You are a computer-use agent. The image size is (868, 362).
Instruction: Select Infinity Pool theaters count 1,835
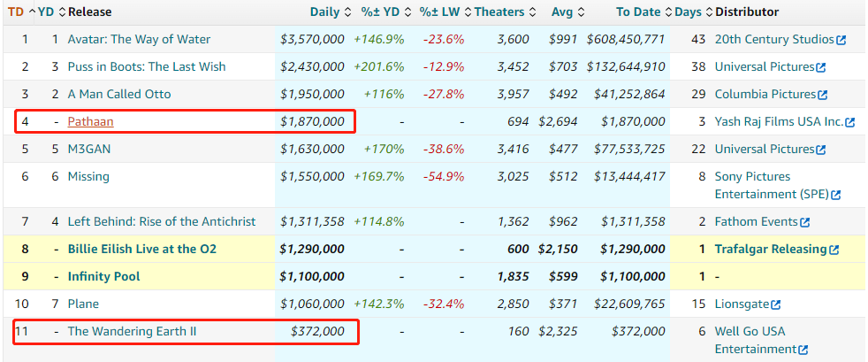pyautogui.click(x=514, y=277)
